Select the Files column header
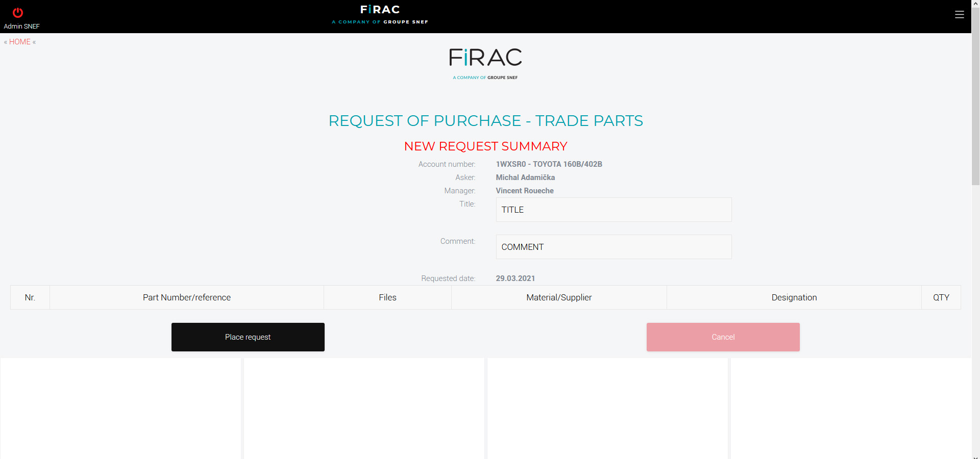 tap(387, 297)
